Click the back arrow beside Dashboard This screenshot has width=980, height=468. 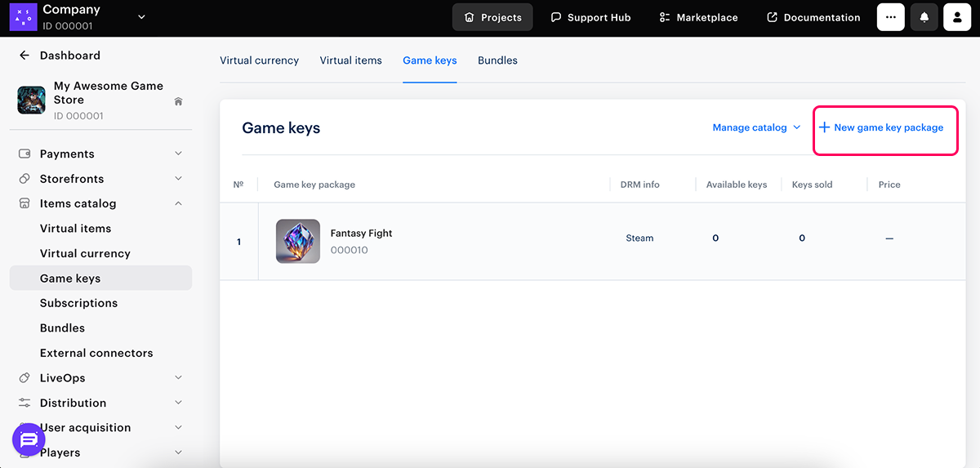24,56
